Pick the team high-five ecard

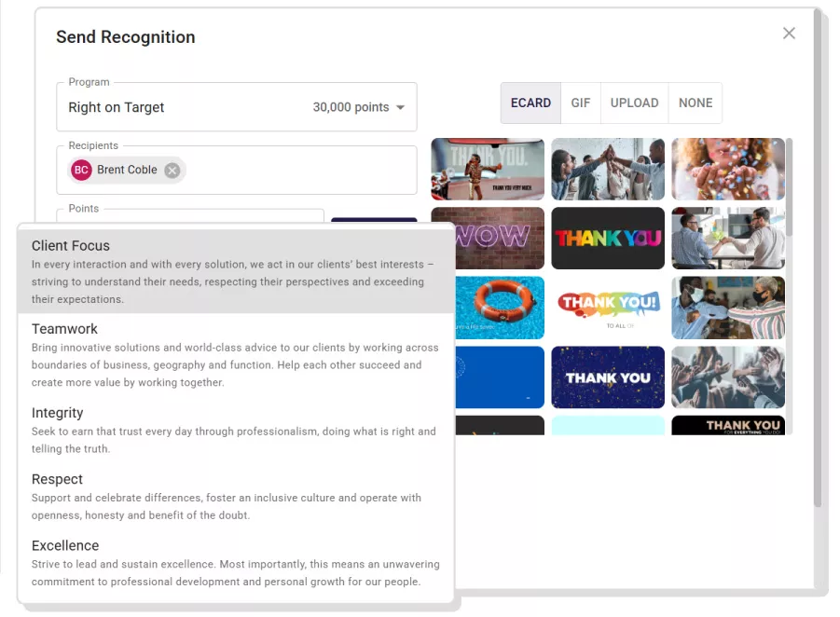(x=608, y=169)
